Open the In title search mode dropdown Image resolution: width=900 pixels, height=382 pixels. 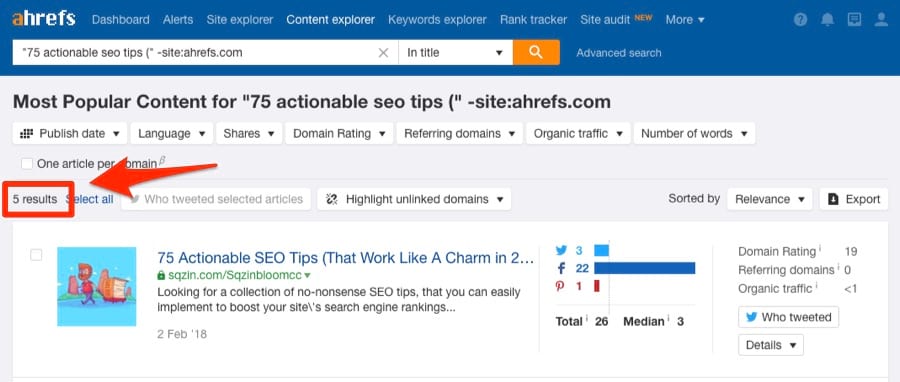pyautogui.click(x=455, y=52)
